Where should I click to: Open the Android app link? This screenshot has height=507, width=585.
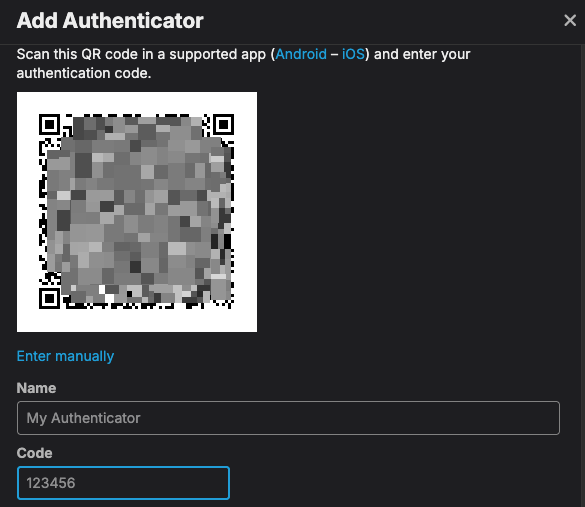click(301, 54)
